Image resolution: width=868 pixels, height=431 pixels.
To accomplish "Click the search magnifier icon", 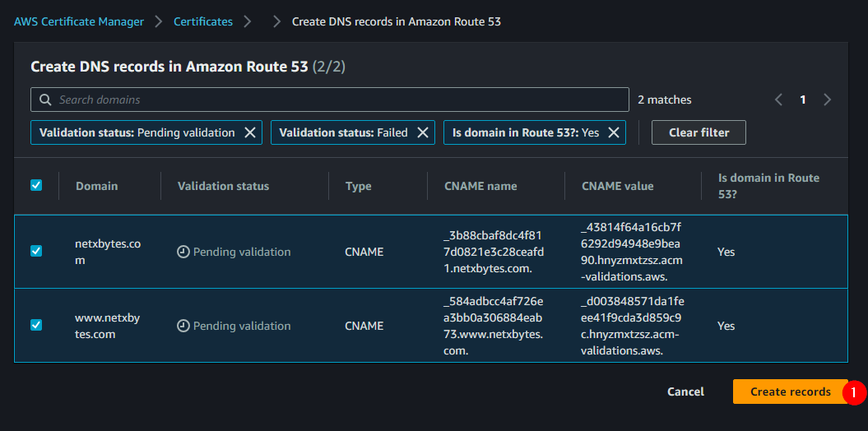I will (x=44, y=100).
